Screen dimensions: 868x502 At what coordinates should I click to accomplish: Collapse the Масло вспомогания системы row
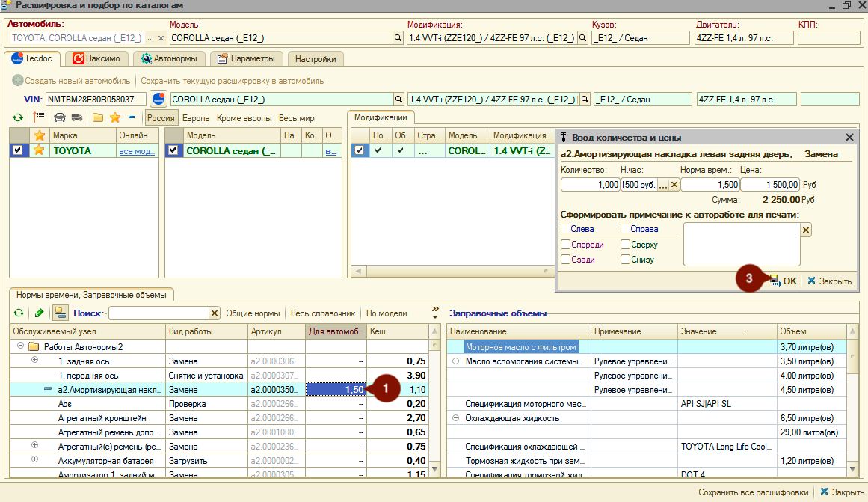[x=455, y=361]
